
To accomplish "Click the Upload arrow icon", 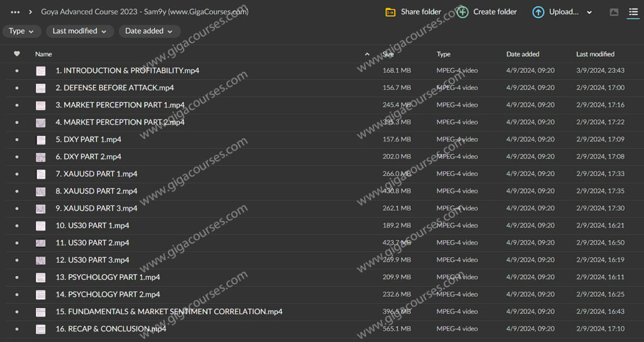I will tap(538, 12).
